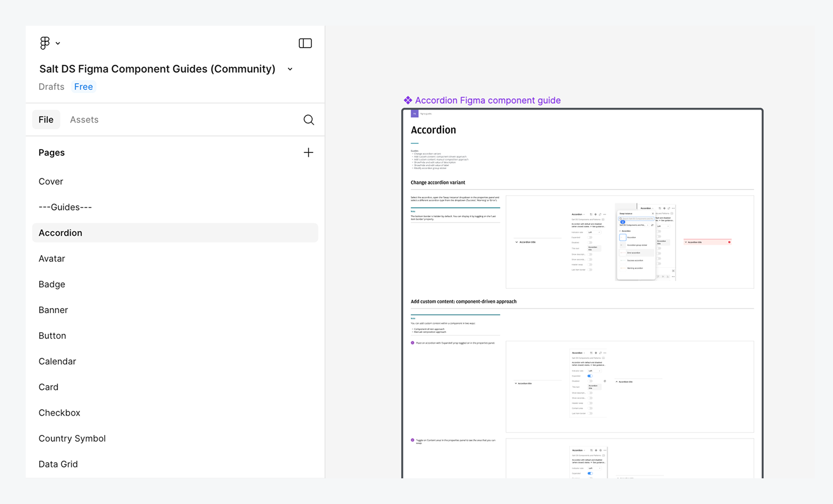Select the Button page
This screenshot has height=504, width=833.
pyautogui.click(x=175, y=335)
